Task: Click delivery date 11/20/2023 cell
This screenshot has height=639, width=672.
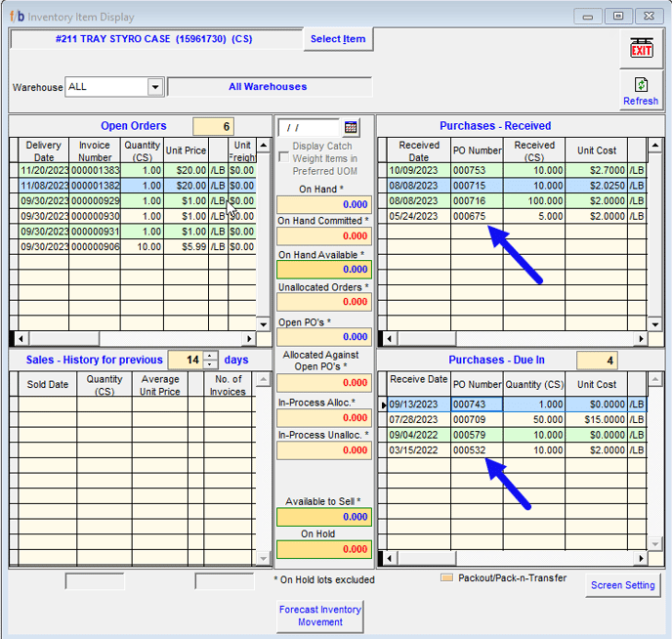Action: coord(44,170)
